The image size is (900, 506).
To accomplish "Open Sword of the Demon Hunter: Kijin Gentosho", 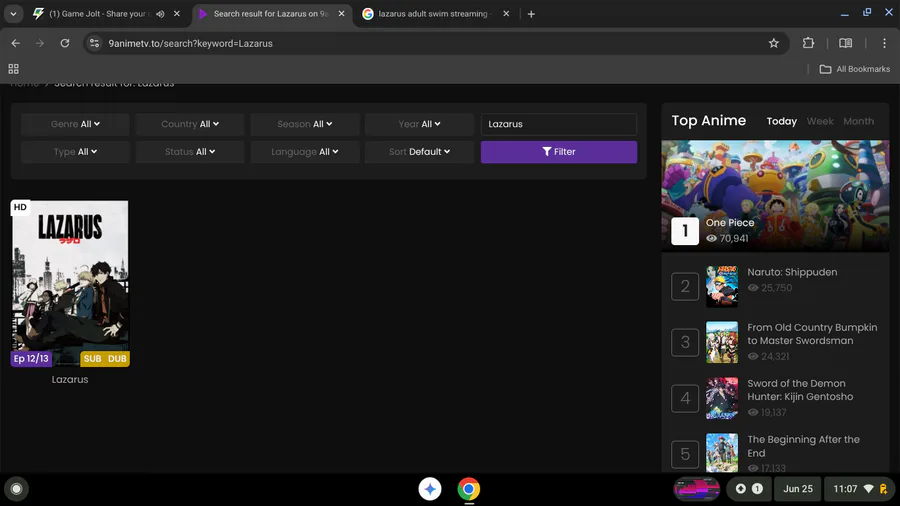I will pos(800,390).
